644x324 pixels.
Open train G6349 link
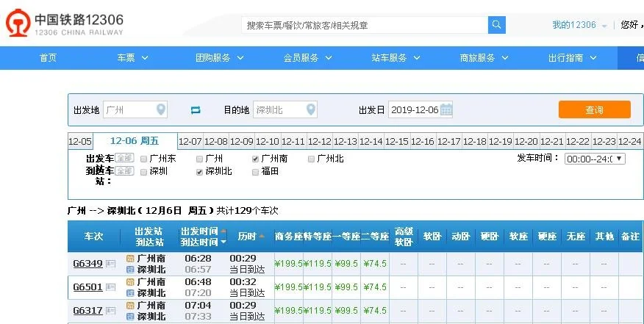pyautogui.click(x=88, y=264)
